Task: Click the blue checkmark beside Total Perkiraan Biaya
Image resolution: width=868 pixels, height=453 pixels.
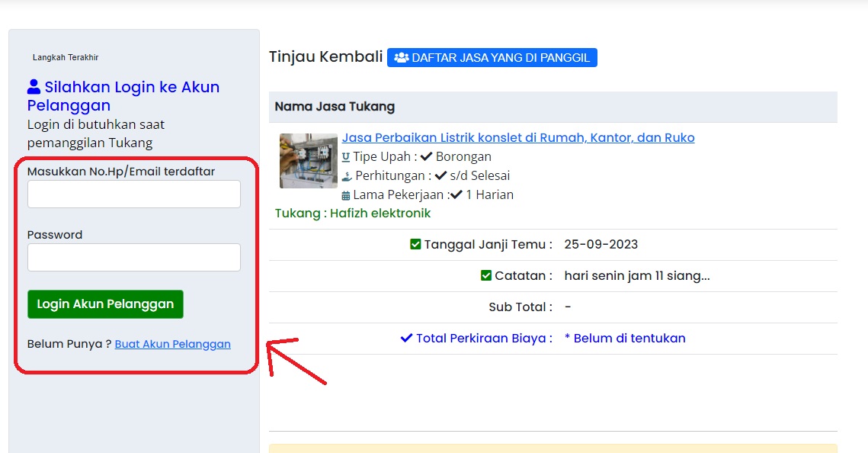Action: 406,339
